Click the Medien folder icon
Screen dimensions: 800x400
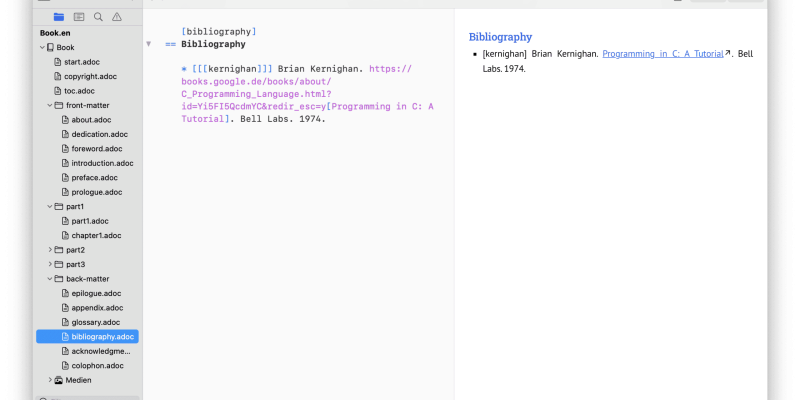(x=59, y=380)
